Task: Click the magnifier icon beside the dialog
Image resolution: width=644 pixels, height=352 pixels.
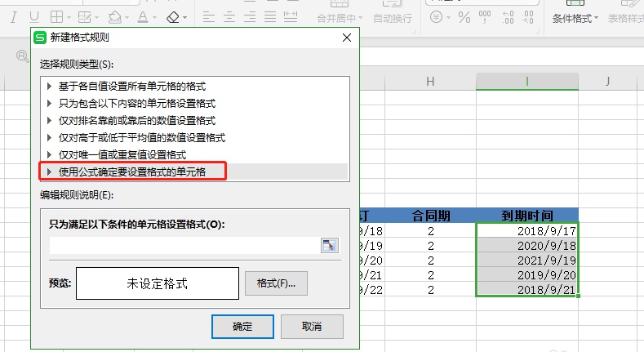Action: [x=23, y=56]
